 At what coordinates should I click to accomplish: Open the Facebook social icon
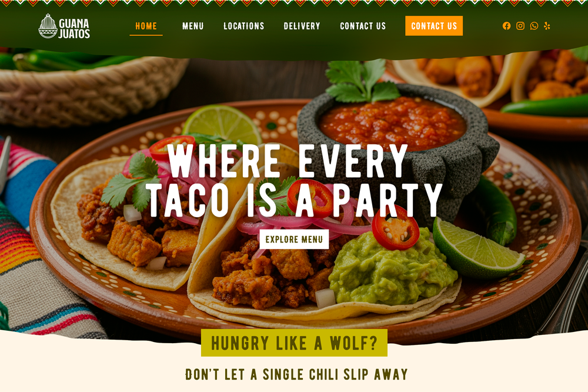tap(506, 26)
